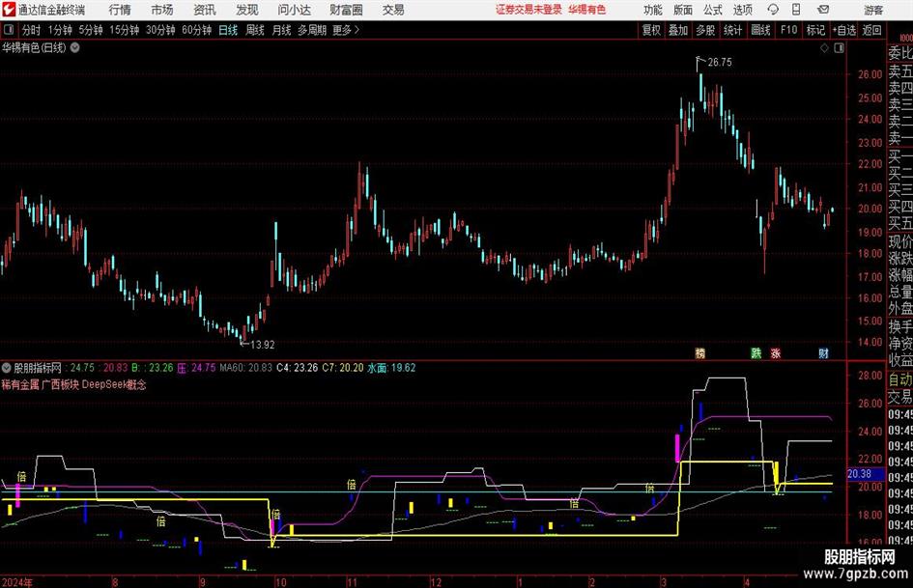Click the 证券交易未登录 login link
The height and width of the screenshot is (588, 913).
[x=528, y=10]
